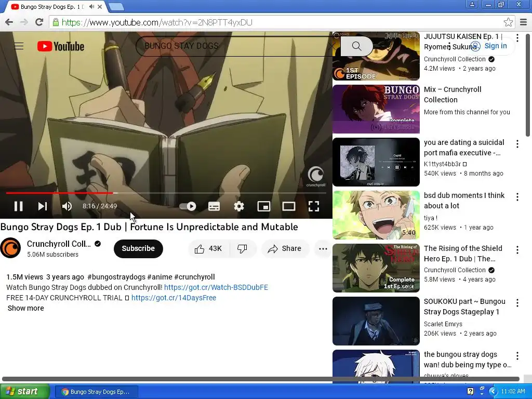Open options menu for 'bungou stray dogs wan' video
The image size is (532, 399).
(x=517, y=355)
